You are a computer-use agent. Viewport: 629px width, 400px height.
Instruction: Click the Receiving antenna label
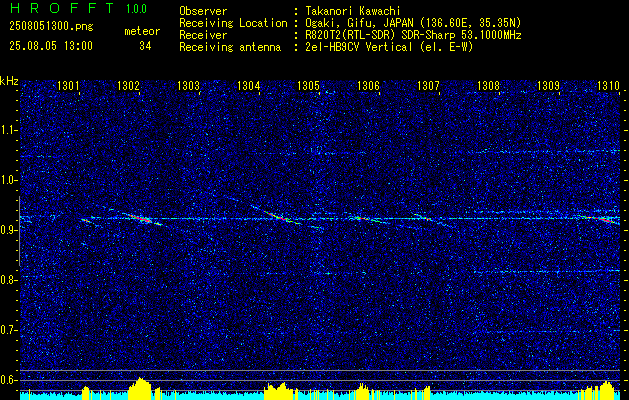(x=230, y=47)
